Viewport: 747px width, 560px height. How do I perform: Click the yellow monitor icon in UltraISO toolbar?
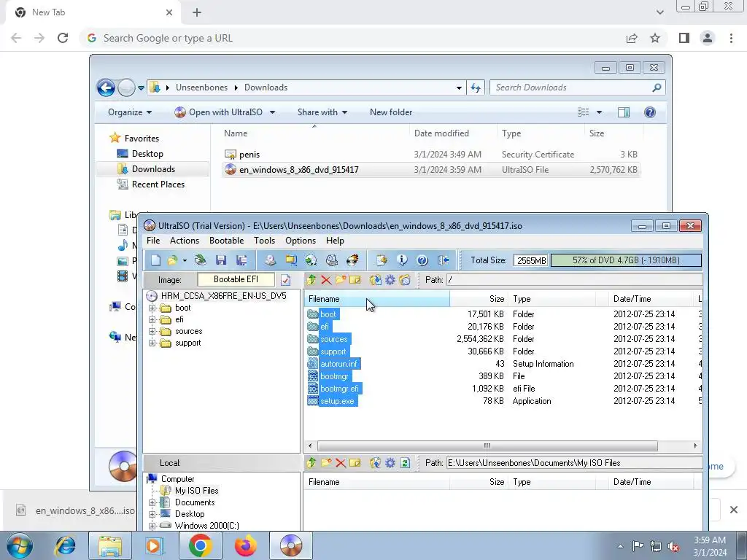(x=291, y=260)
